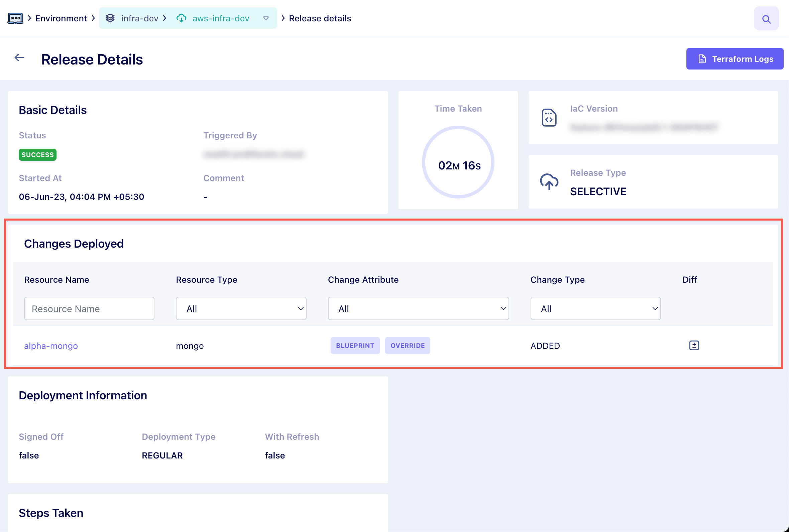Open the search icon in top right
The width and height of the screenshot is (789, 532).
pyautogui.click(x=766, y=19)
